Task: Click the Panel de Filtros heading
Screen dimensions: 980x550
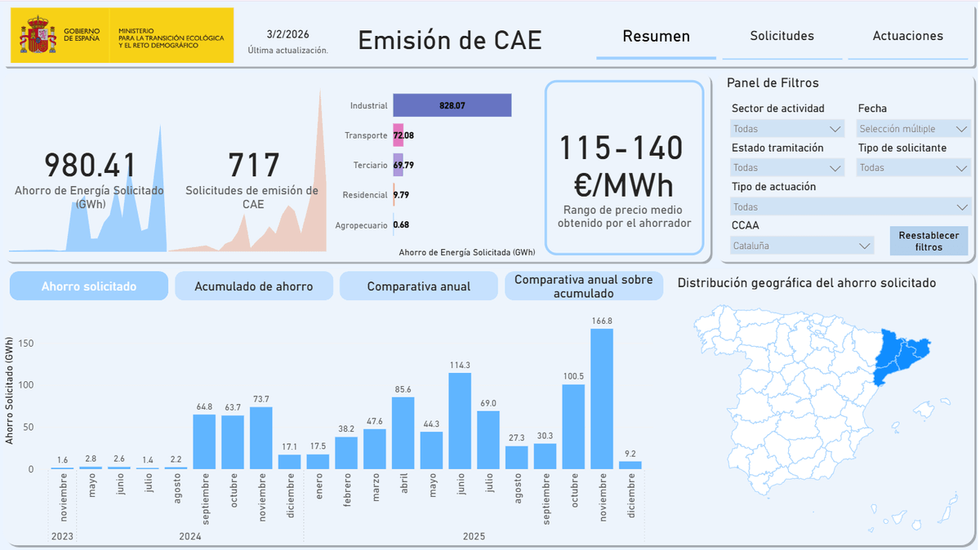Action: 773,82
